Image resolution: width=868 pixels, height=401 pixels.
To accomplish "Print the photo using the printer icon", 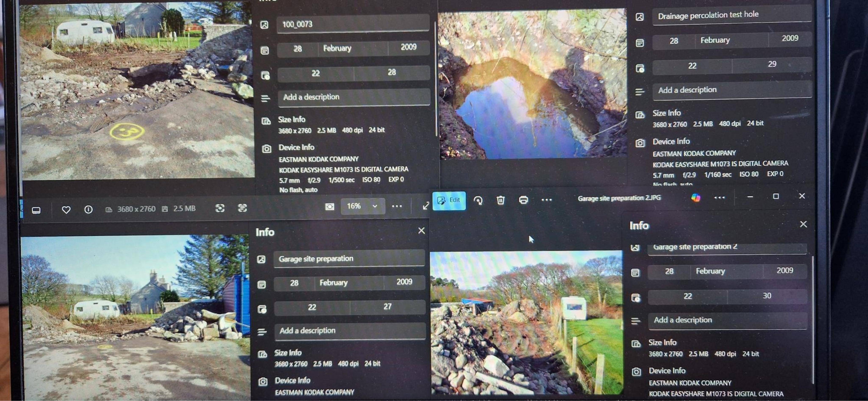I will pos(523,200).
